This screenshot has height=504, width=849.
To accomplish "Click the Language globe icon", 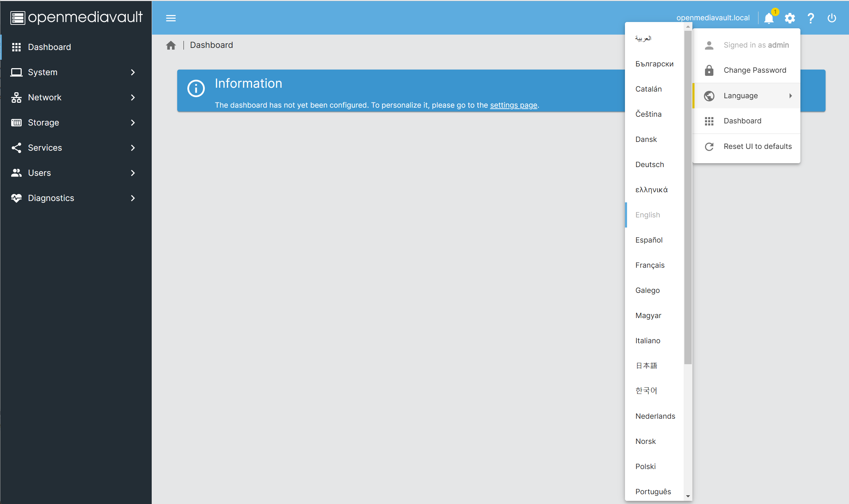I will point(709,96).
